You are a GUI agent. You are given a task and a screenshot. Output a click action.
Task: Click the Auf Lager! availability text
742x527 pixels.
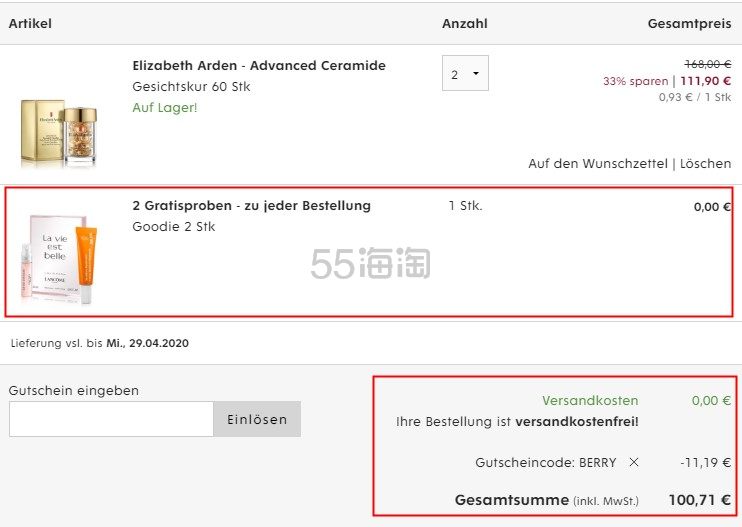(165, 108)
